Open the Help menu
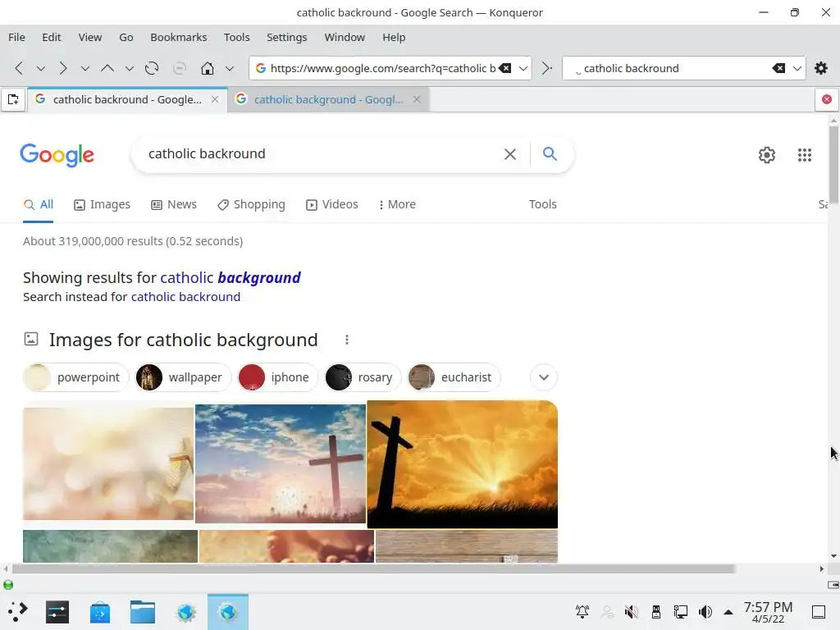This screenshot has height=630, width=840. [x=394, y=38]
